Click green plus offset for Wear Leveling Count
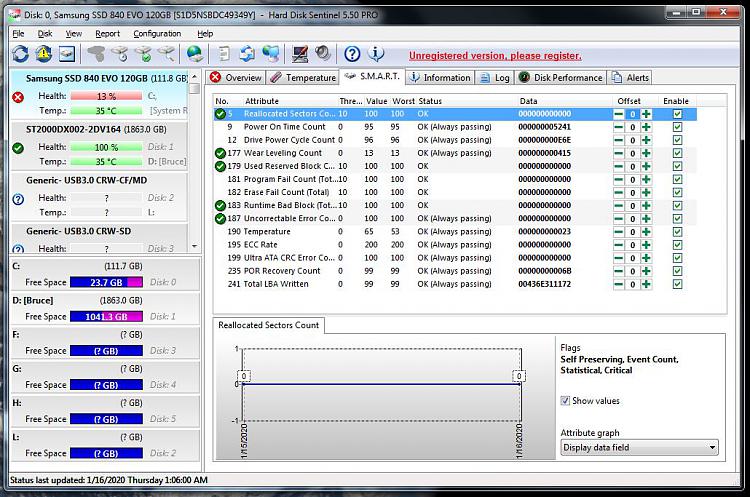This screenshot has width=750, height=497. tap(646, 154)
